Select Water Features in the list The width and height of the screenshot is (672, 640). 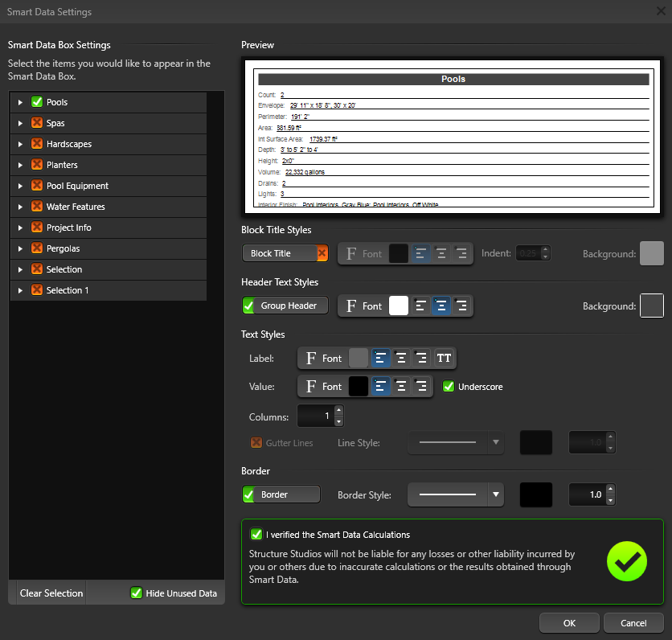[76, 207]
